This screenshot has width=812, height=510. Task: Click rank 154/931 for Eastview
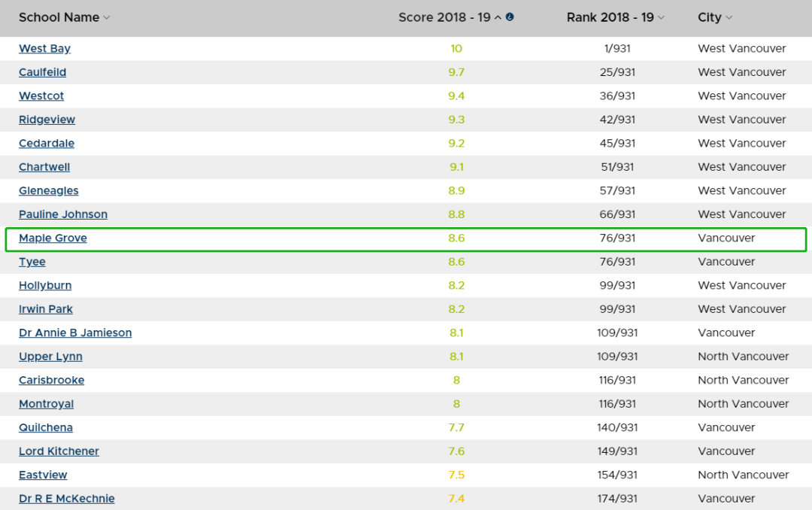(x=617, y=475)
